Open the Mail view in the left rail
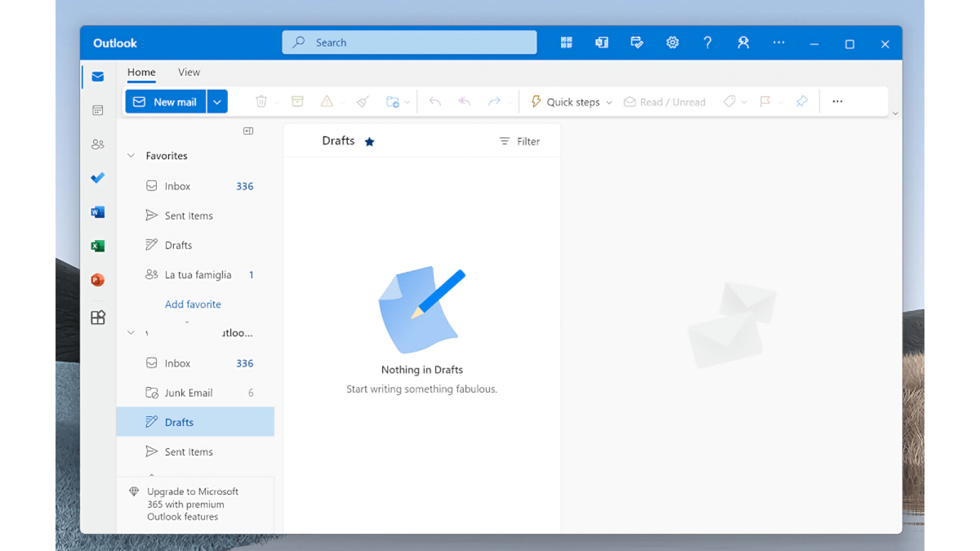This screenshot has width=980, height=551. click(x=97, y=77)
